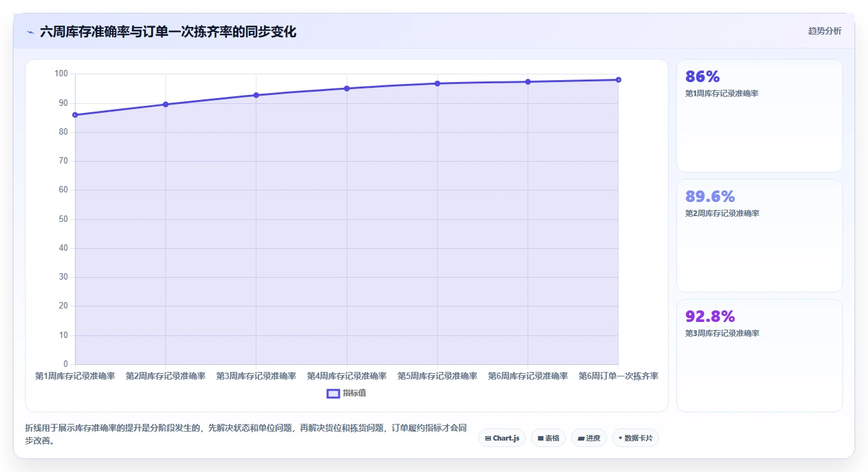Click x-axis label 第4周库存记录准确率
The image size is (868, 472).
pos(347,376)
